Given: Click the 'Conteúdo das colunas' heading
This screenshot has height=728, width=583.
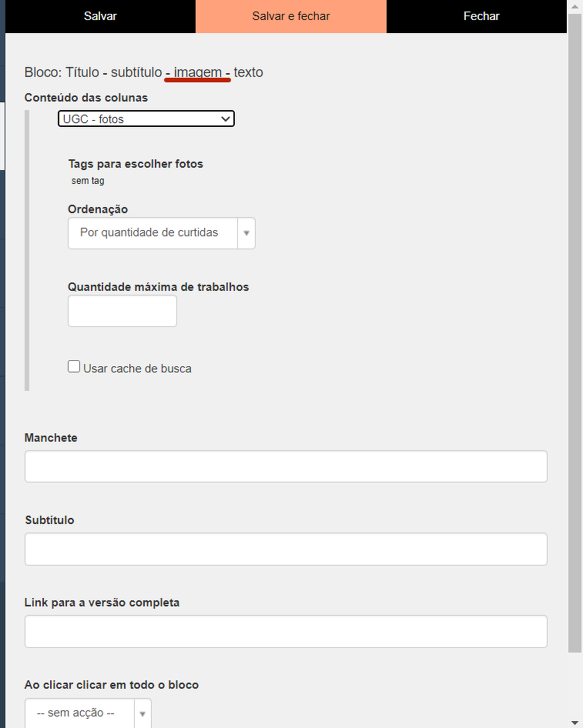Looking at the screenshot, I should 86,98.
